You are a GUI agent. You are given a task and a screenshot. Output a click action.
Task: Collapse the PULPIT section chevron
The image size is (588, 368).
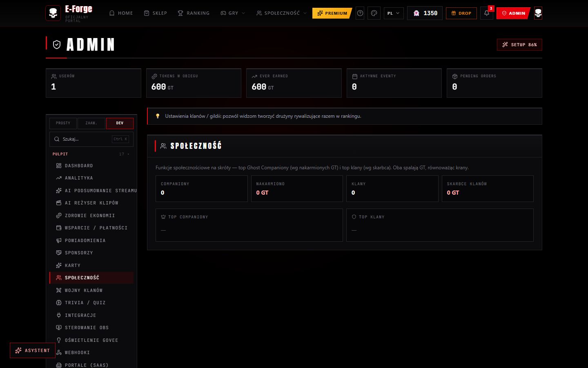click(x=129, y=154)
